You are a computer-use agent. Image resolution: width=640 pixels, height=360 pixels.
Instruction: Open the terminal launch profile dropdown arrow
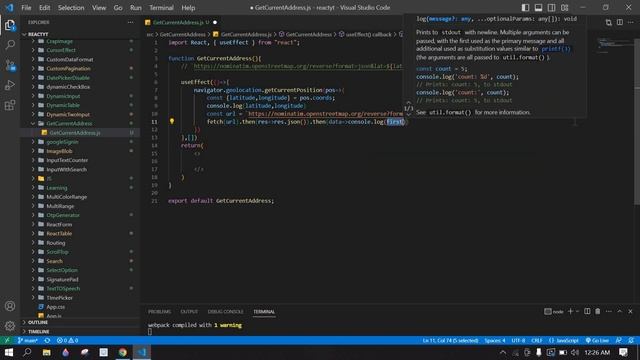577,311
